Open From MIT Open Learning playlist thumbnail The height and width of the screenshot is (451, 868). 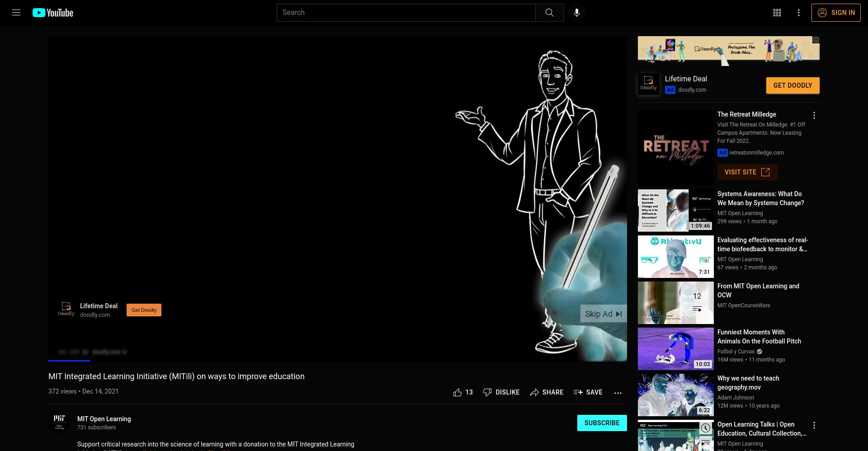pos(676,303)
